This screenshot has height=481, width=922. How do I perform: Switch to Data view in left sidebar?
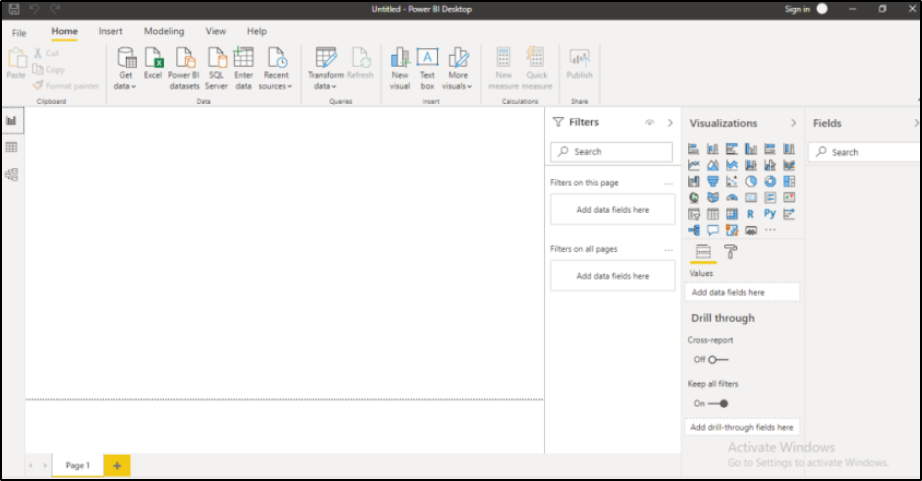click(12, 148)
